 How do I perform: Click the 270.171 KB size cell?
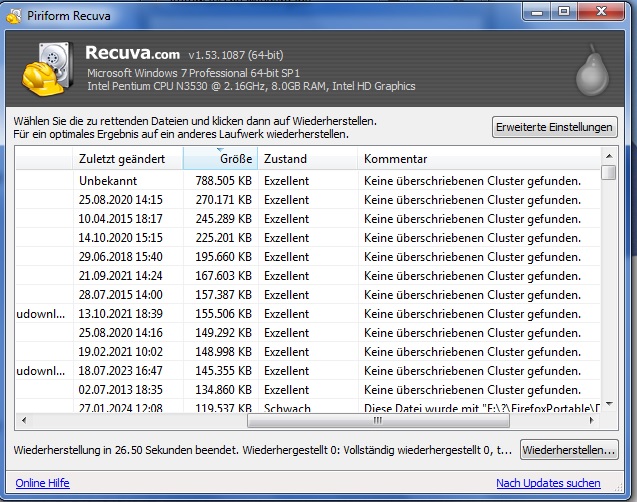(223, 200)
